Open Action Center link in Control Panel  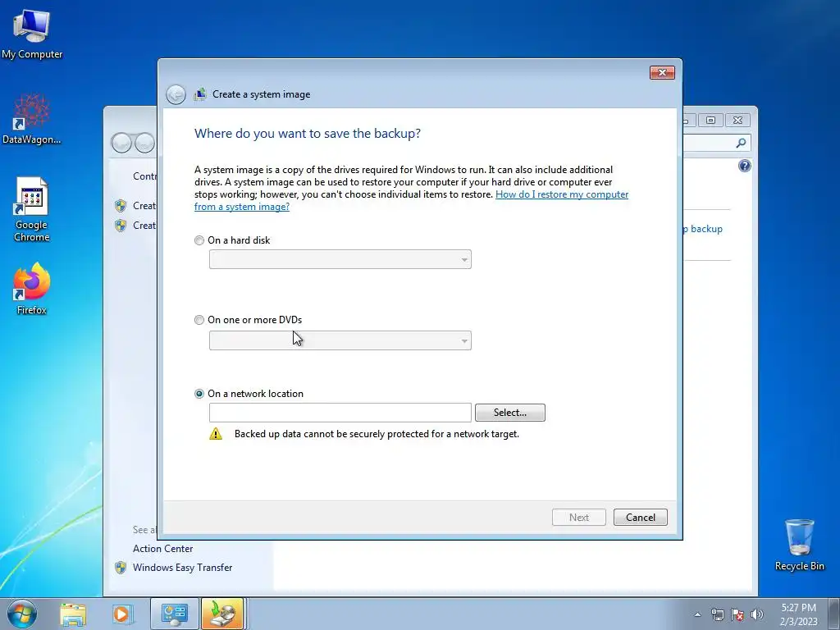click(x=163, y=549)
